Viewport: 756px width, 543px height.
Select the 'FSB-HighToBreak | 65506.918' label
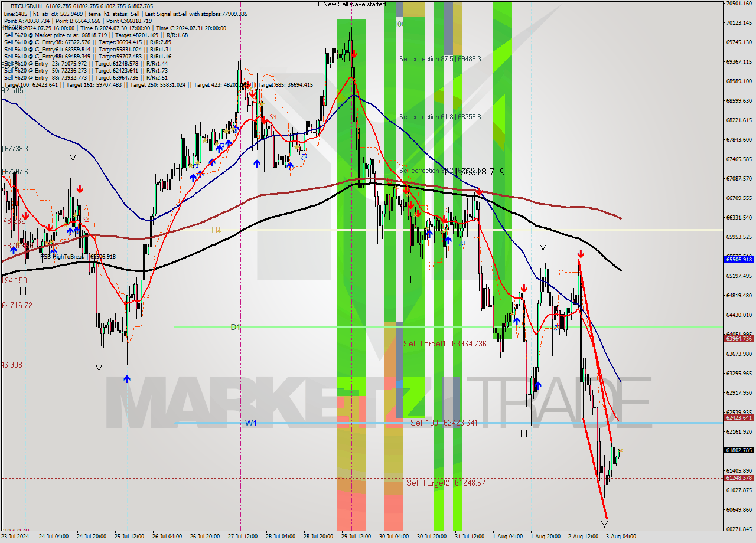coord(78,257)
